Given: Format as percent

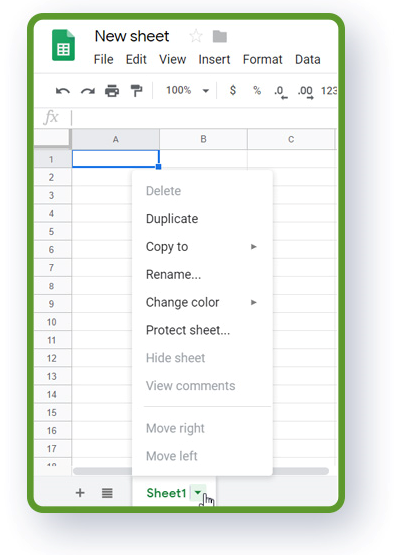Looking at the screenshot, I should pyautogui.click(x=257, y=91).
